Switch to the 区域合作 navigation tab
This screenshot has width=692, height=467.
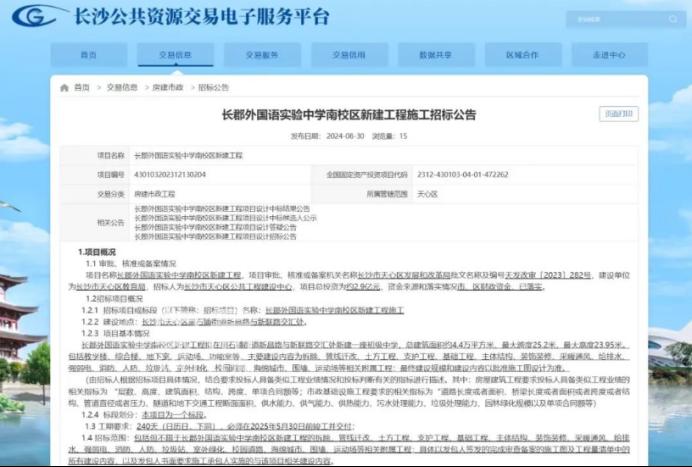tap(522, 55)
